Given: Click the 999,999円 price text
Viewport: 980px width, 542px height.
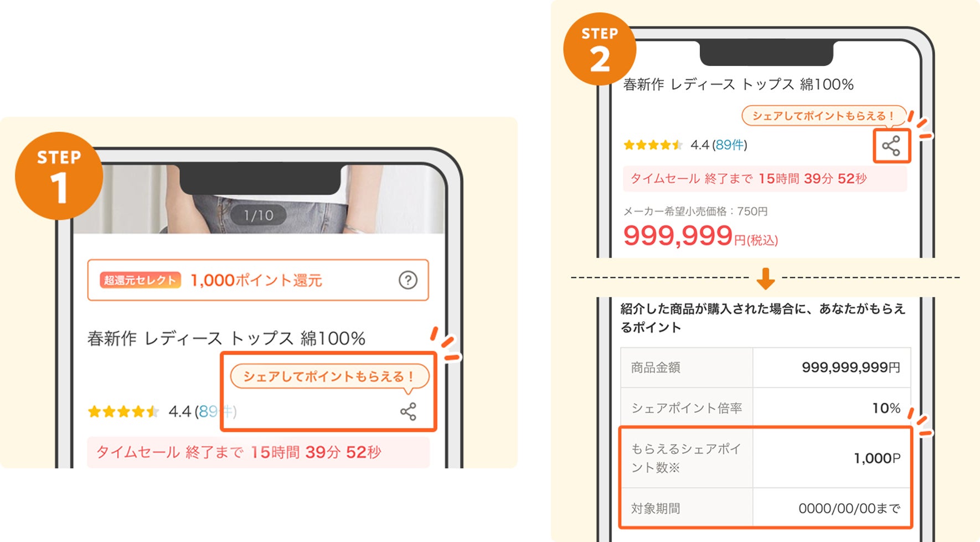Looking at the screenshot, I should click(x=700, y=236).
